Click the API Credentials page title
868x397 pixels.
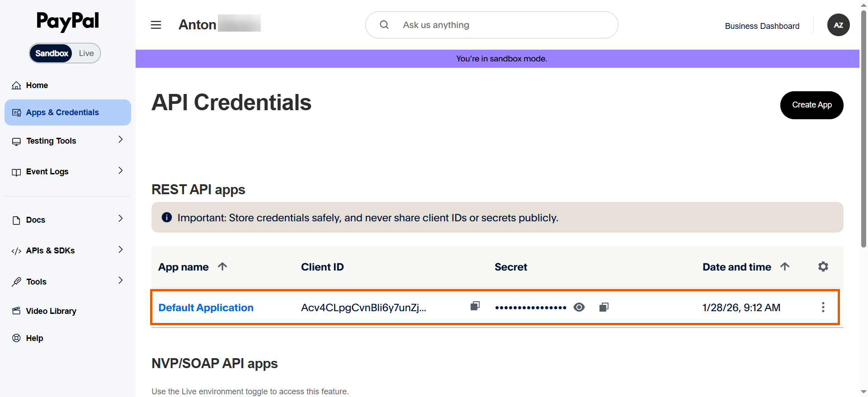tap(231, 103)
